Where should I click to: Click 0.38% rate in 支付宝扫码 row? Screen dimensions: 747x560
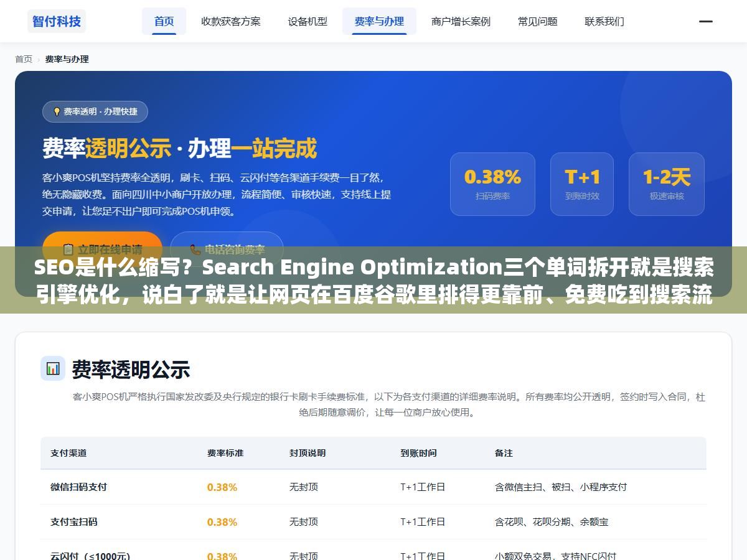pos(222,522)
